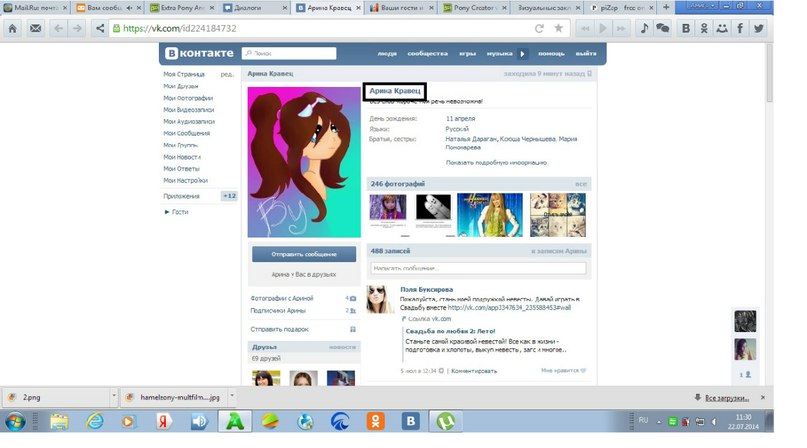Open Мои Фотографии in the sidebar
807x448 pixels.
point(188,98)
